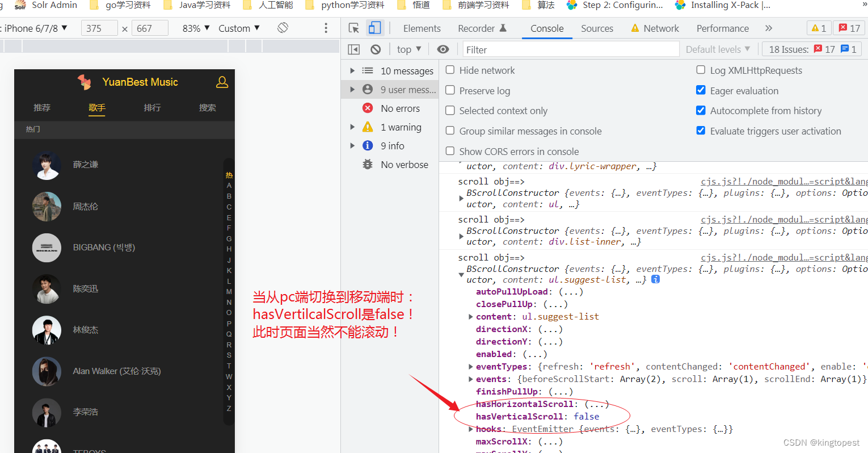Check the Hide network checkbox
Viewport: 868px width, 453px height.
pyautogui.click(x=450, y=70)
